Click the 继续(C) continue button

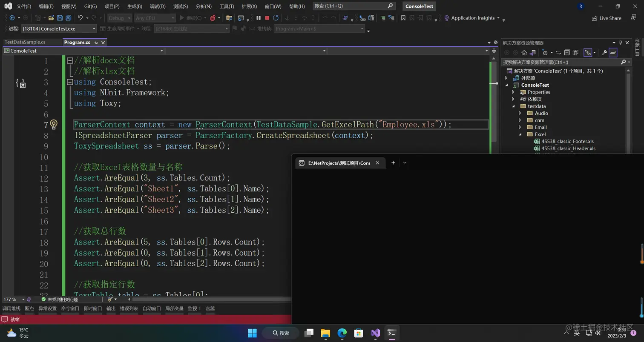pyautogui.click(x=190, y=18)
